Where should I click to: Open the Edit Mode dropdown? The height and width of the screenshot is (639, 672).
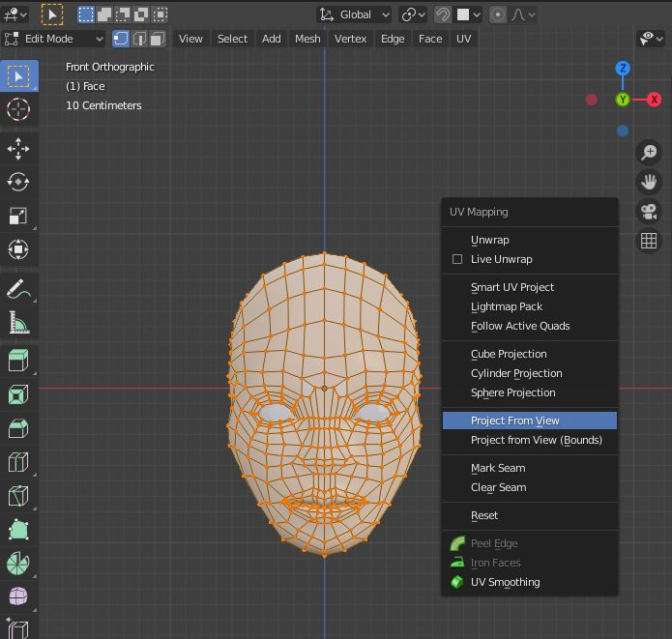click(54, 39)
